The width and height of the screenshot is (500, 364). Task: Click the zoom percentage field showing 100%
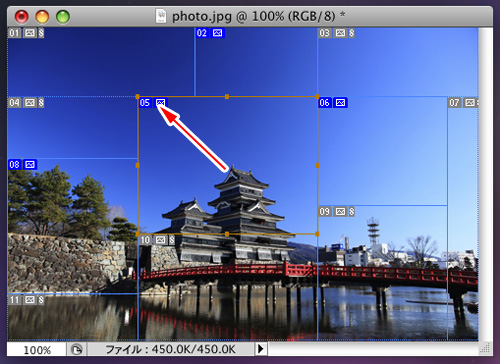(x=37, y=350)
